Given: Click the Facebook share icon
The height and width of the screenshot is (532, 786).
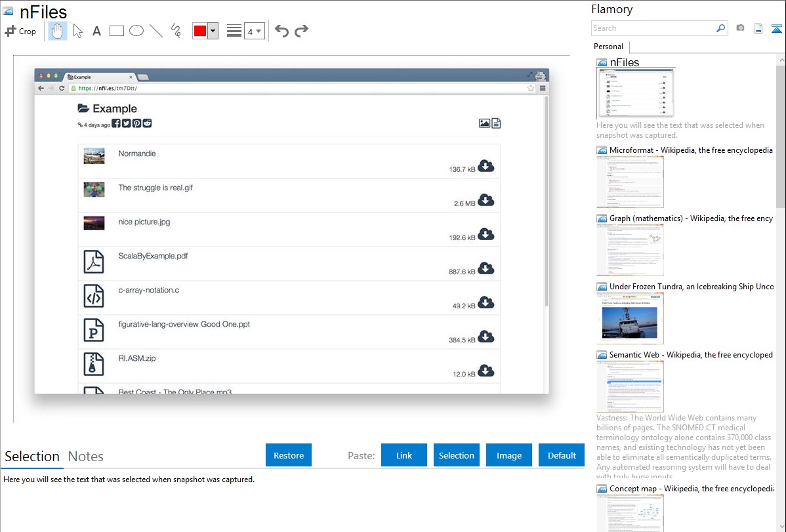Looking at the screenshot, I should [x=115, y=123].
